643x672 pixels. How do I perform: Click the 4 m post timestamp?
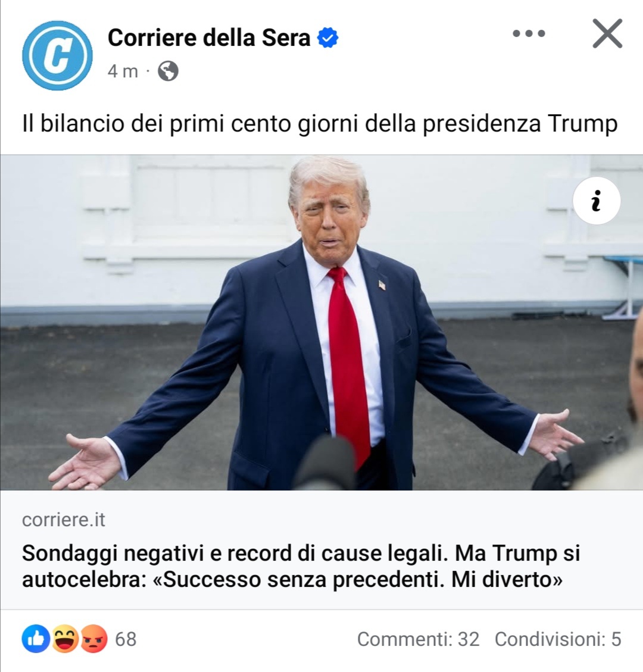(x=123, y=71)
